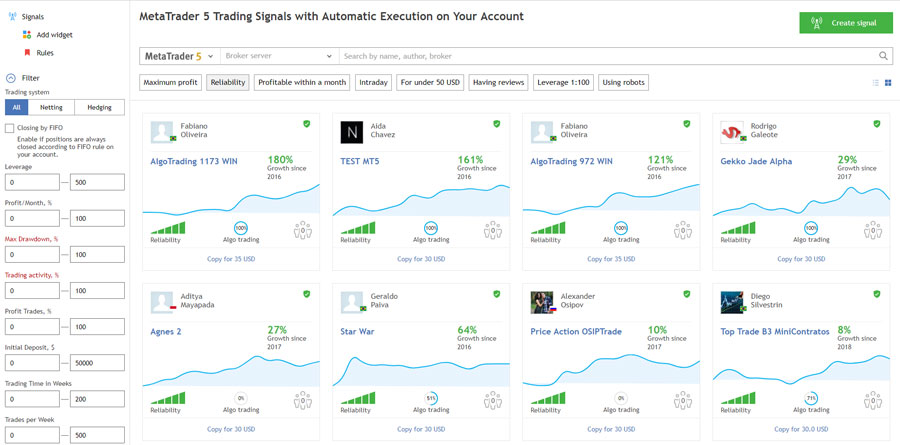This screenshot has width=900, height=445.
Task: Toggle Leverage 1:100 filter chip
Action: [x=563, y=83]
